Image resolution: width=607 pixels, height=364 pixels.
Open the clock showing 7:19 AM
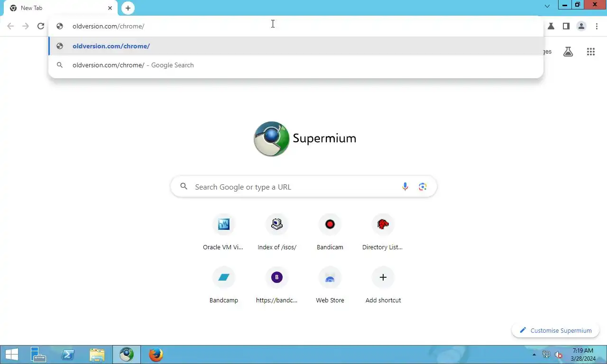click(x=583, y=355)
